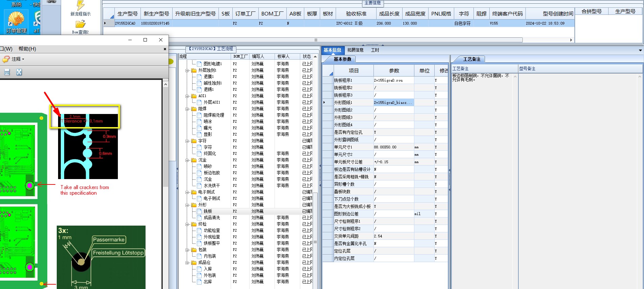Screen dimensions: 644x289
Task: Select the 包装 folder icon
Action: [x=194, y=250]
